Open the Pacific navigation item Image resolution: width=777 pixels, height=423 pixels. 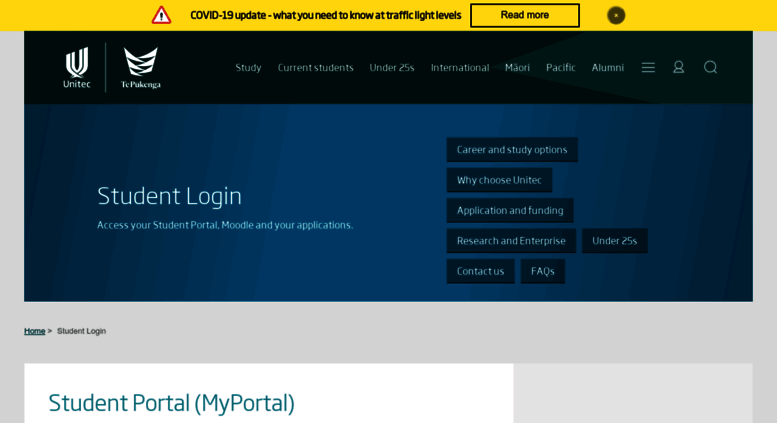click(x=560, y=68)
